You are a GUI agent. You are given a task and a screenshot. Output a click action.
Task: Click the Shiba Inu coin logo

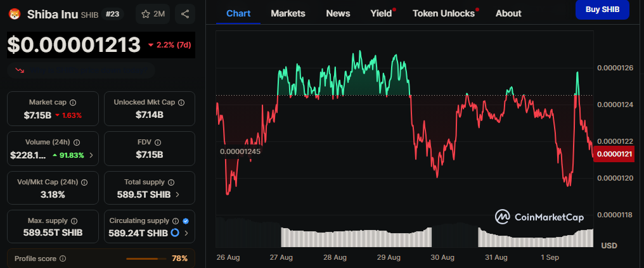pyautogui.click(x=15, y=15)
